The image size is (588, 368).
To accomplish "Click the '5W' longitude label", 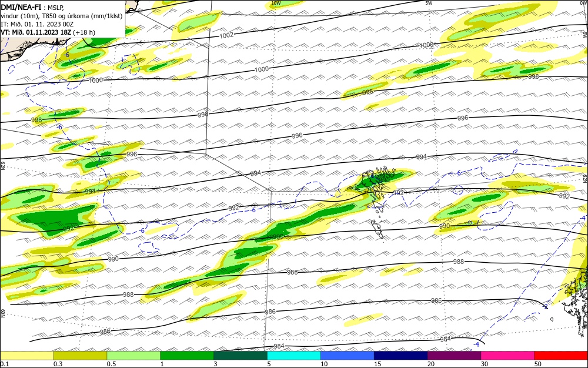I will click(x=429, y=3).
